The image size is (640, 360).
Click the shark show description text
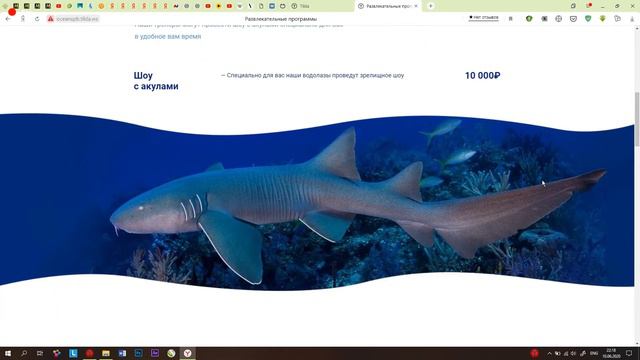pos(313,76)
